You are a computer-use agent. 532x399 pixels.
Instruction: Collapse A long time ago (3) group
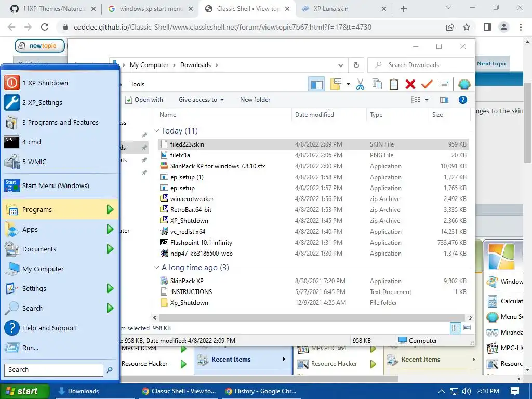[x=156, y=268]
